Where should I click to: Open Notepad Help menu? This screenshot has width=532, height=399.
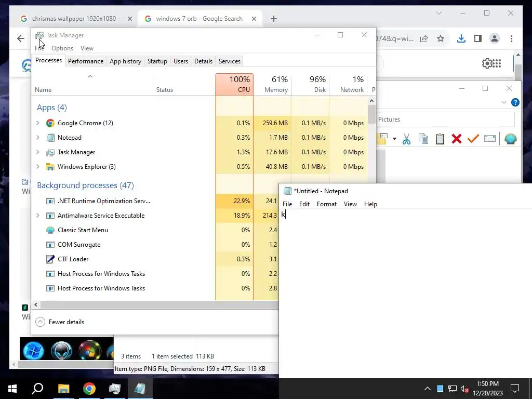click(x=370, y=204)
